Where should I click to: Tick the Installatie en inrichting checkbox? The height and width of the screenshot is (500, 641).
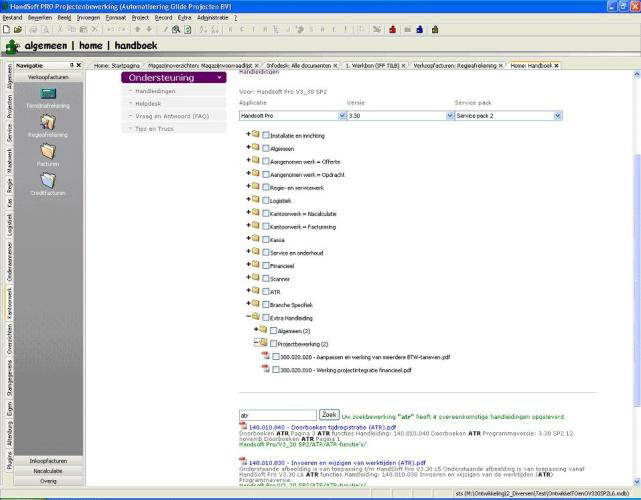click(266, 135)
